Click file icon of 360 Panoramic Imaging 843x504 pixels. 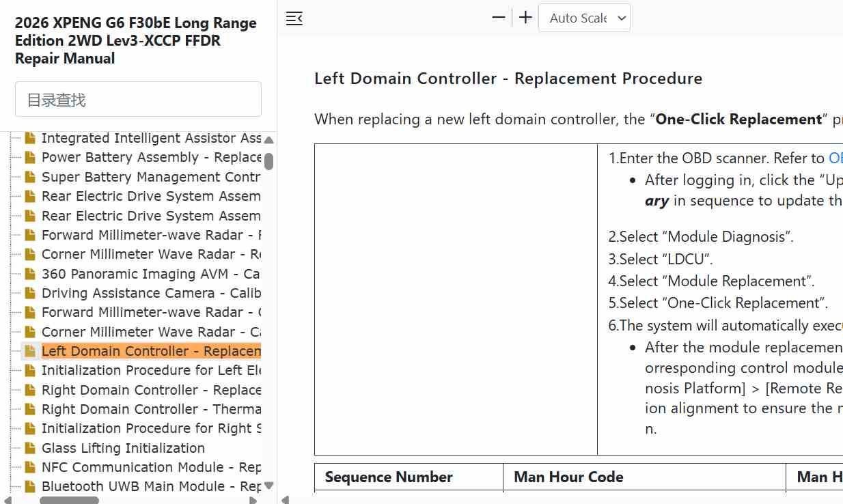coord(29,274)
